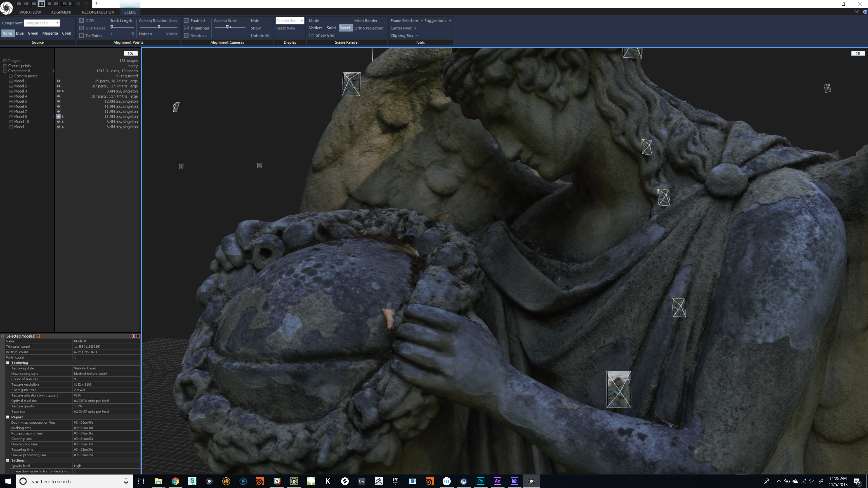Select the SCENE ribbon tab

click(x=130, y=12)
